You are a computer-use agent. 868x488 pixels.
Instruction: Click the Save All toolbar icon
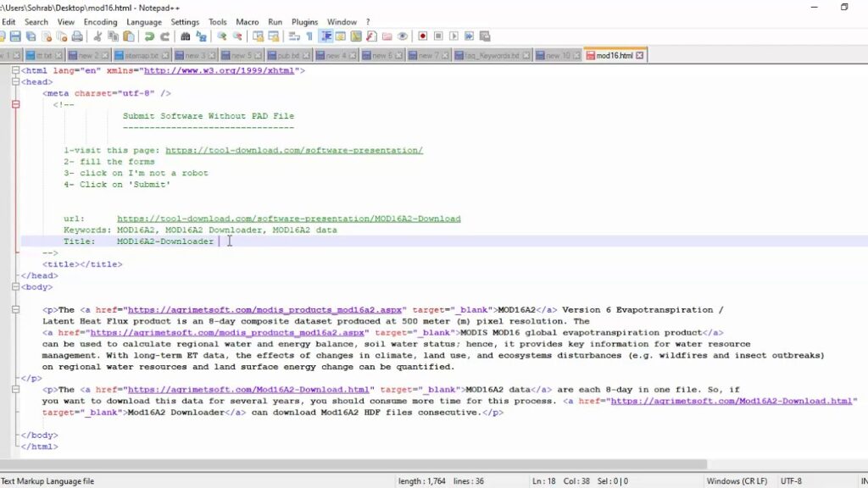click(31, 36)
